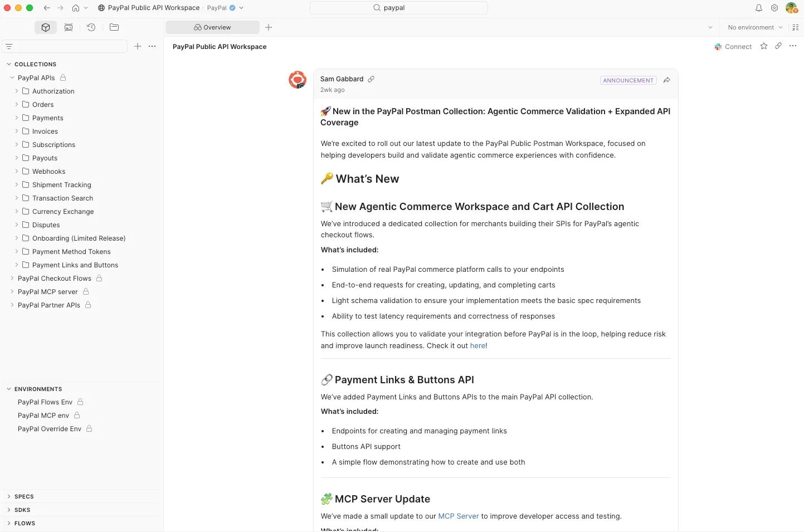Copy the workspace link icon
The width and height of the screenshot is (804, 532).
point(778,46)
